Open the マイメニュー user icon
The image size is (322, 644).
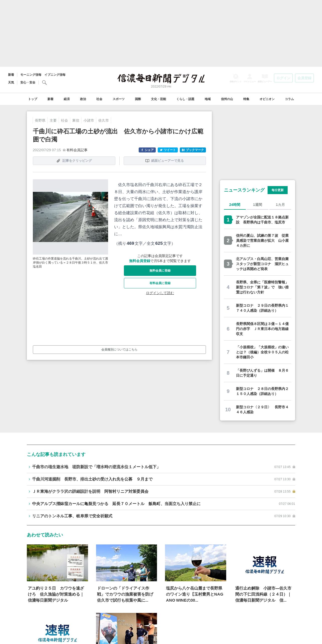[x=250, y=78]
